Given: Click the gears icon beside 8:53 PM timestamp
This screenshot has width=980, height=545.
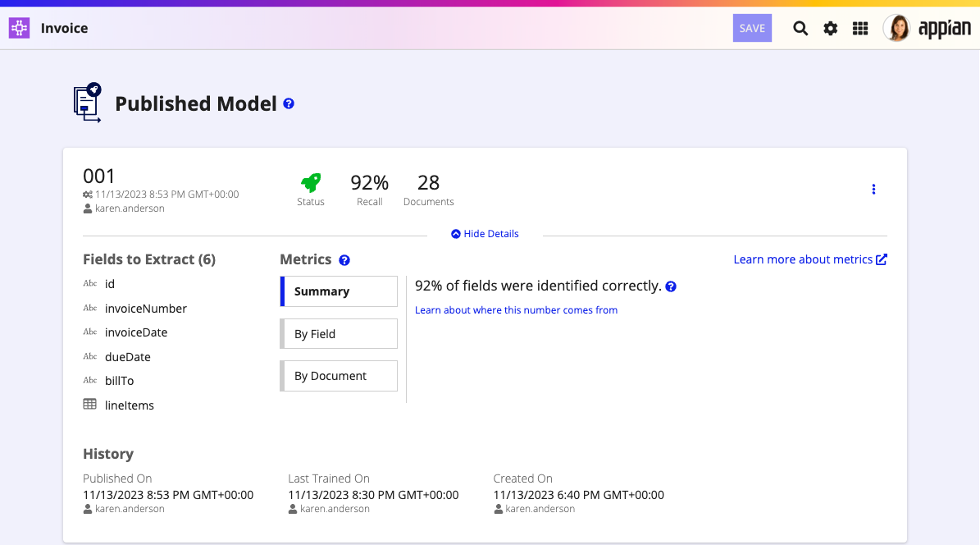Looking at the screenshot, I should point(88,195).
